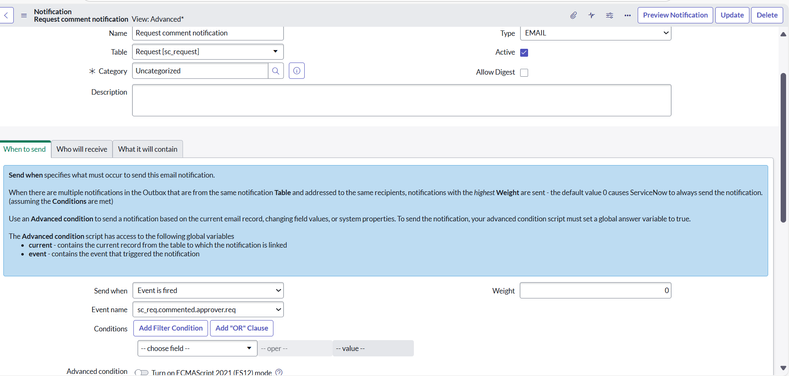
Task: Open the form context hamburger menu
Action: click(24, 16)
